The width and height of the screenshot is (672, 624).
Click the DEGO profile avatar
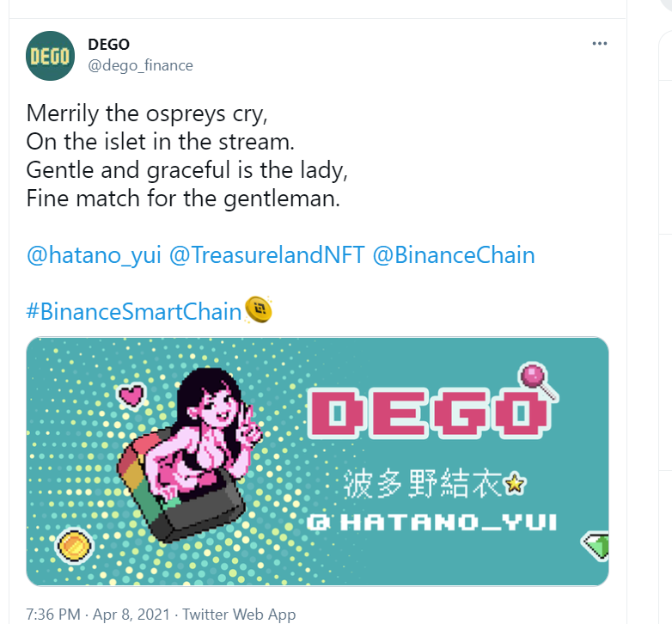pos(51,55)
